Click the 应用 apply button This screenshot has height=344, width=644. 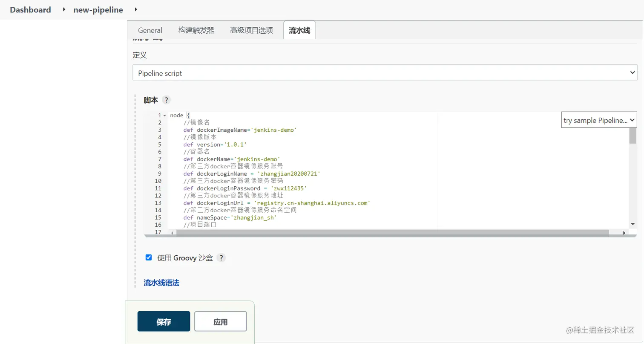point(220,321)
